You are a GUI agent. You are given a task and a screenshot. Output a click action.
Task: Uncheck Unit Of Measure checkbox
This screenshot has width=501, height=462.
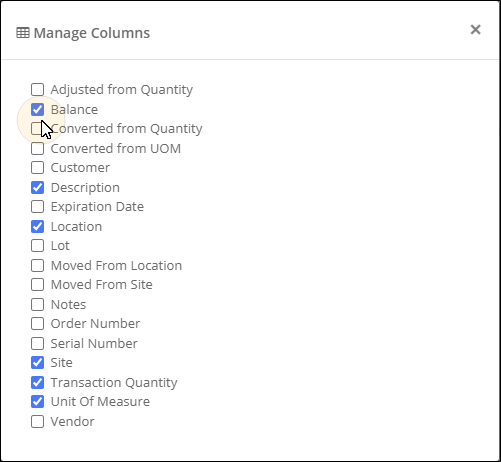tap(37, 402)
